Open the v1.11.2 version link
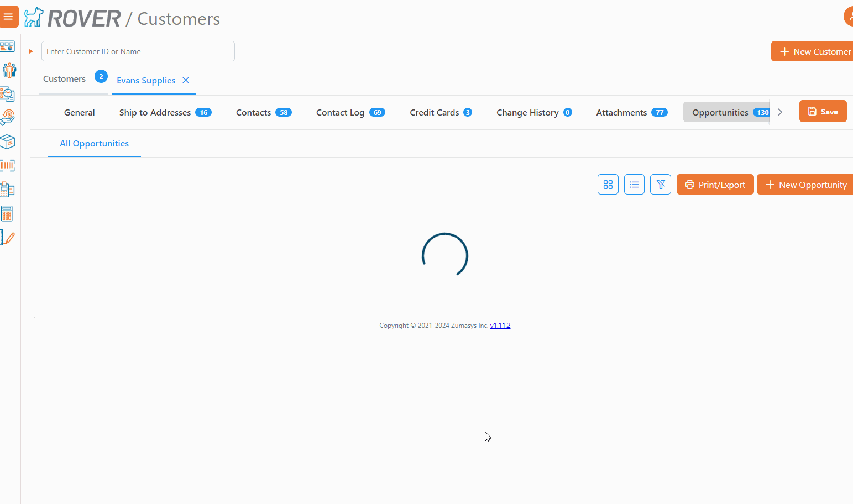The image size is (853, 504). [500, 326]
